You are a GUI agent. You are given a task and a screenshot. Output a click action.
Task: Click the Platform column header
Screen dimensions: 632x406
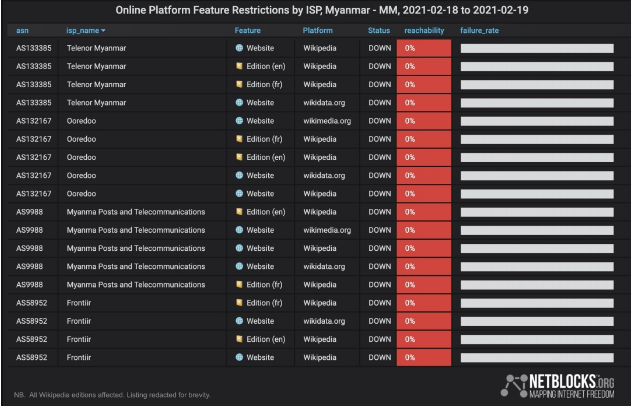pyautogui.click(x=318, y=31)
